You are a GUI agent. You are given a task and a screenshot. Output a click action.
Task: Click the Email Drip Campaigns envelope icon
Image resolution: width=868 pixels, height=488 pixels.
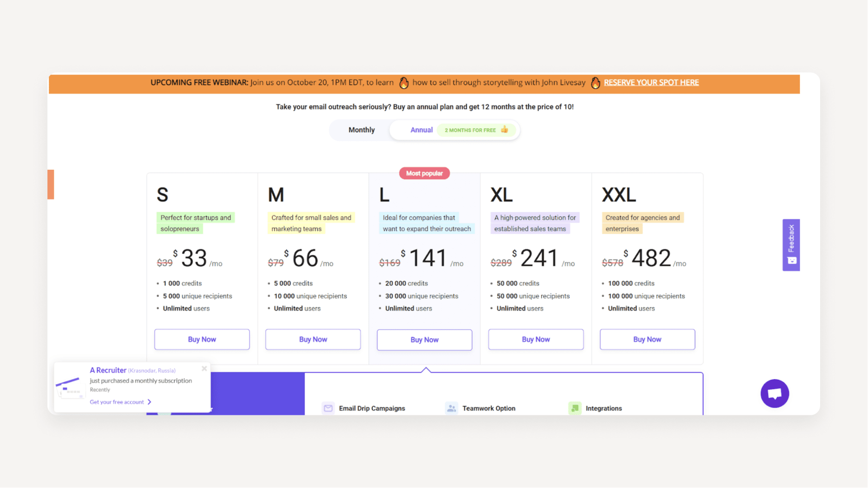[328, 408]
